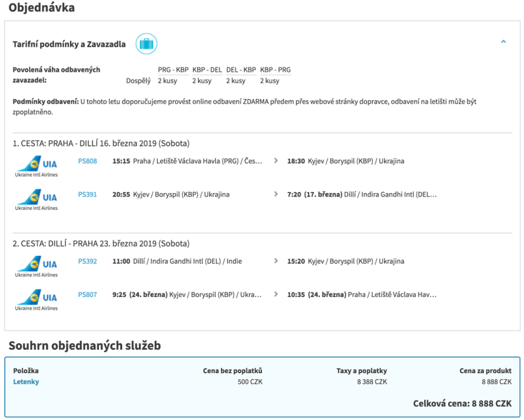Select the PRG - KBP baggage column header

point(173,70)
